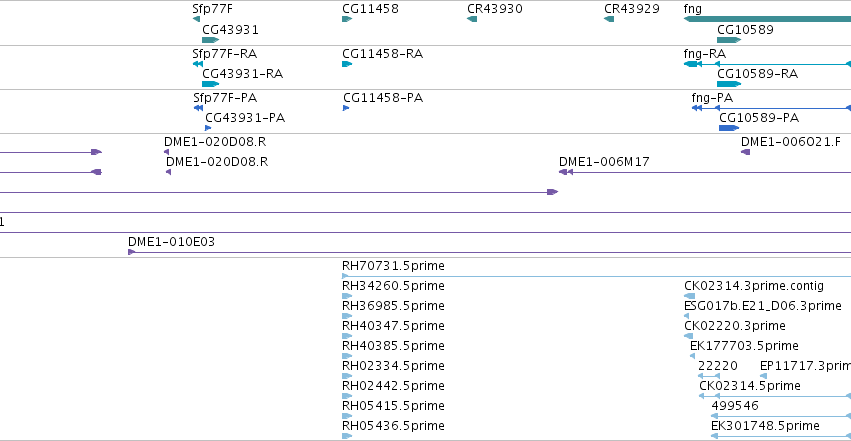851x441 pixels.
Task: Click the DME1-006M17 clone label
Action: pos(604,162)
